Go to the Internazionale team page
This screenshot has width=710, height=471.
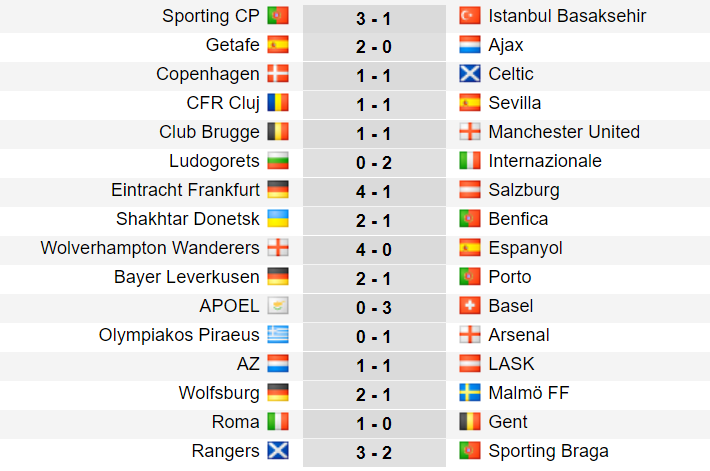coord(545,161)
